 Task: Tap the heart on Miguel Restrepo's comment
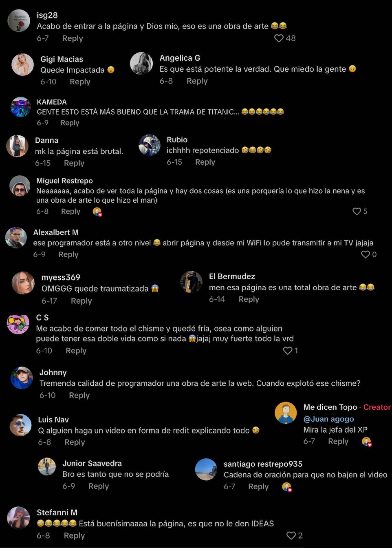click(357, 211)
